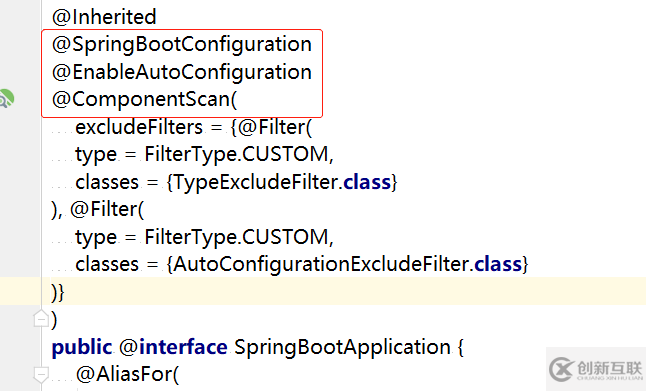Click the public keyword
Viewport: 646px width, 391px height.
[82, 347]
